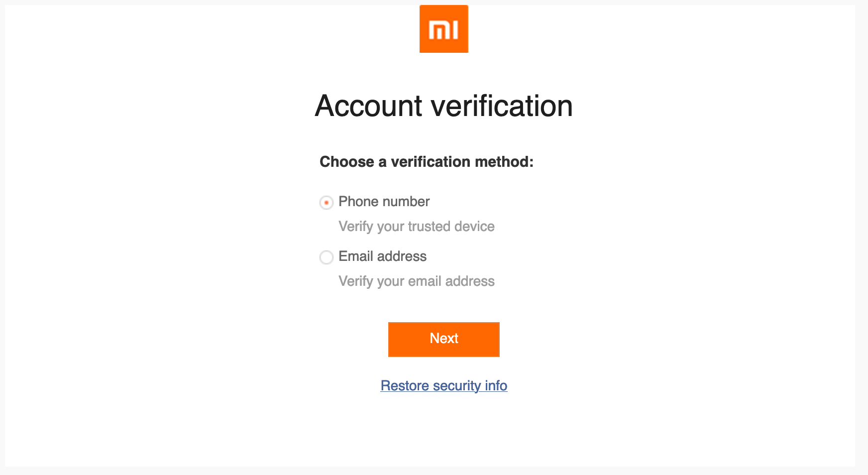This screenshot has height=475, width=868.
Task: Click the Email address option label
Action: pos(382,256)
